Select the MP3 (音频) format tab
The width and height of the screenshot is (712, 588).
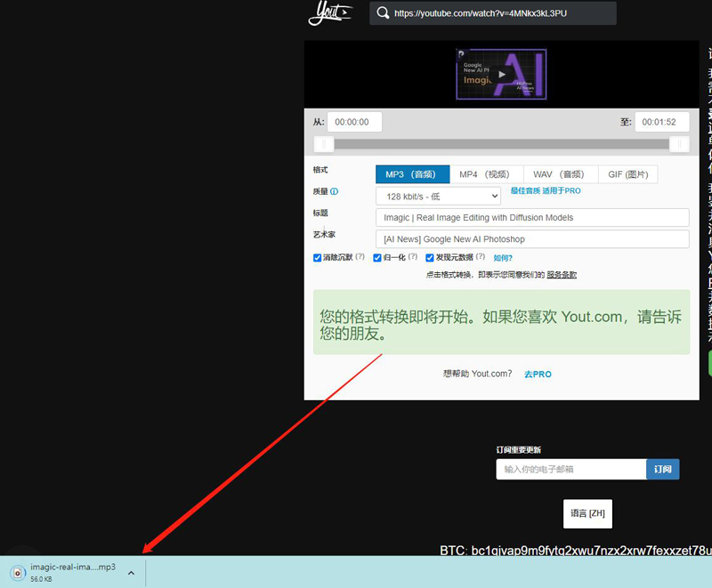[x=412, y=174]
